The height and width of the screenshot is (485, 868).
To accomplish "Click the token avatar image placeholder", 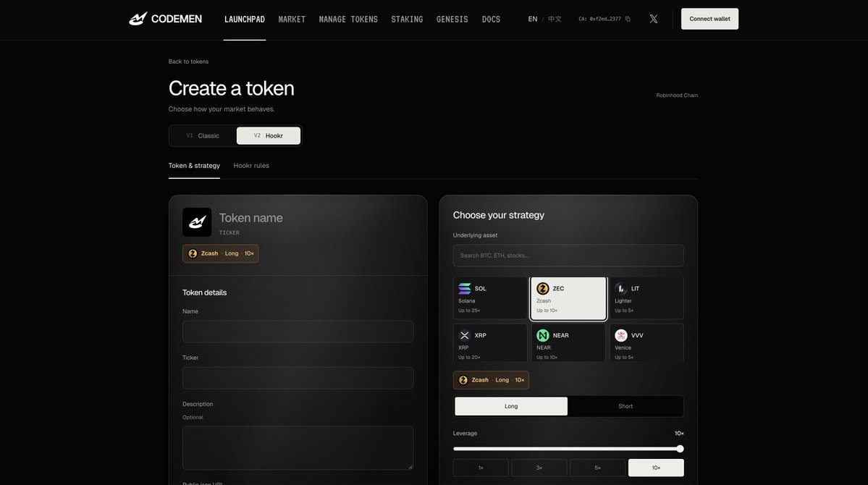I will (x=196, y=222).
